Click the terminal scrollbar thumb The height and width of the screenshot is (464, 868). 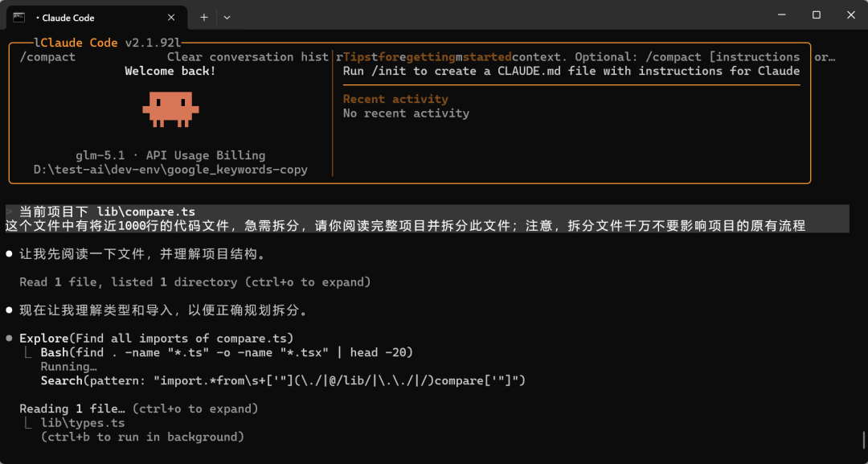click(863, 440)
